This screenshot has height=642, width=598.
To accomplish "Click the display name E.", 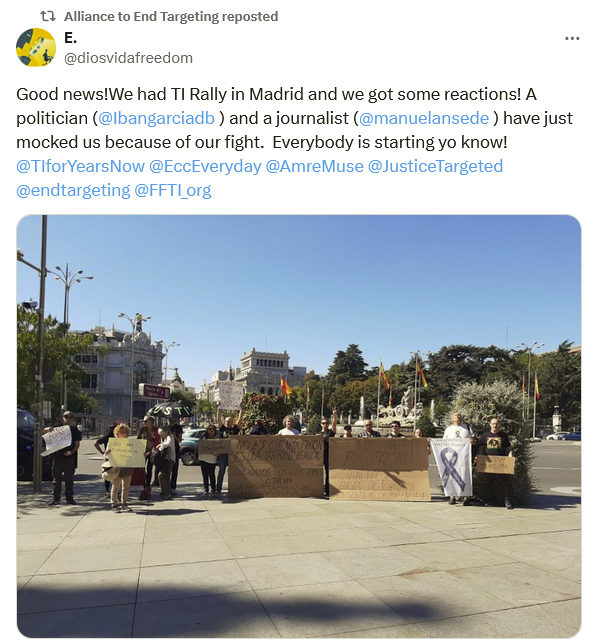I will pyautogui.click(x=70, y=38).
